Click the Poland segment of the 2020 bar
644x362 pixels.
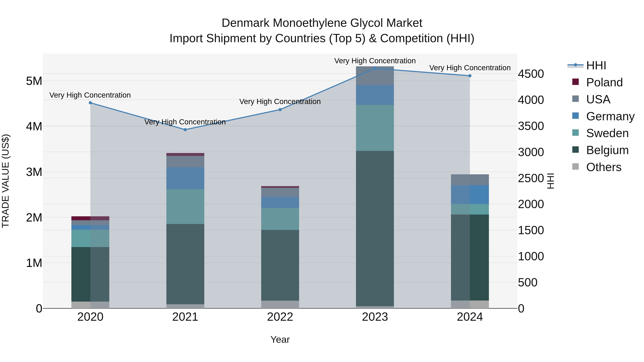pyautogui.click(x=91, y=218)
